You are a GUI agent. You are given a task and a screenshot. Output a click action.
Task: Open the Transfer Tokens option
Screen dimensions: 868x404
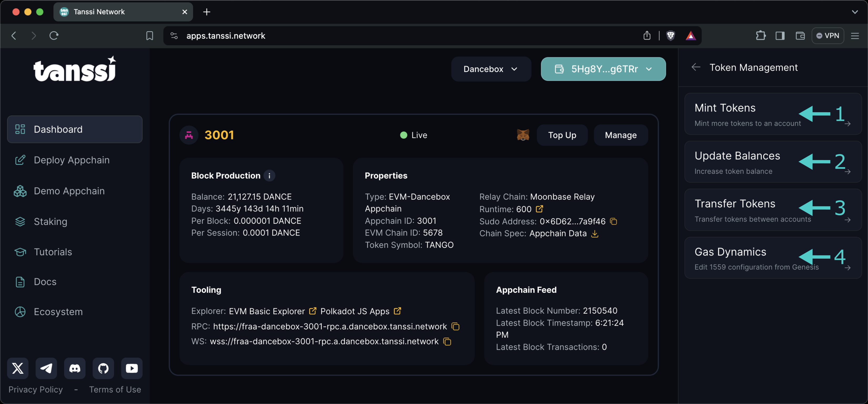pos(773,210)
